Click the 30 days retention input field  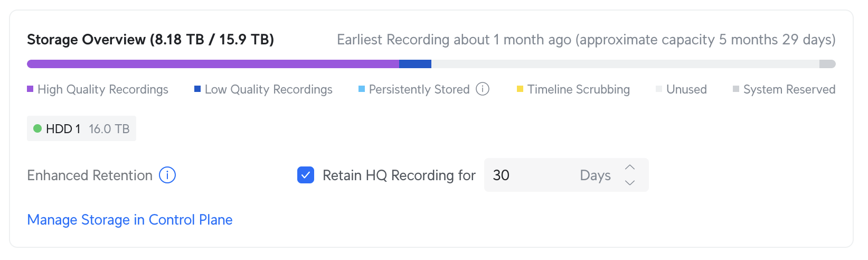pos(528,175)
